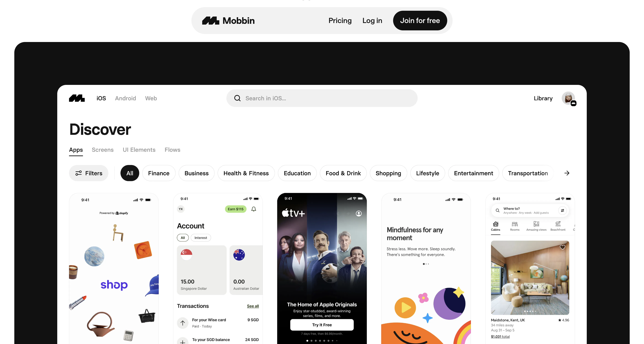Open the Pricing link

pyautogui.click(x=340, y=21)
